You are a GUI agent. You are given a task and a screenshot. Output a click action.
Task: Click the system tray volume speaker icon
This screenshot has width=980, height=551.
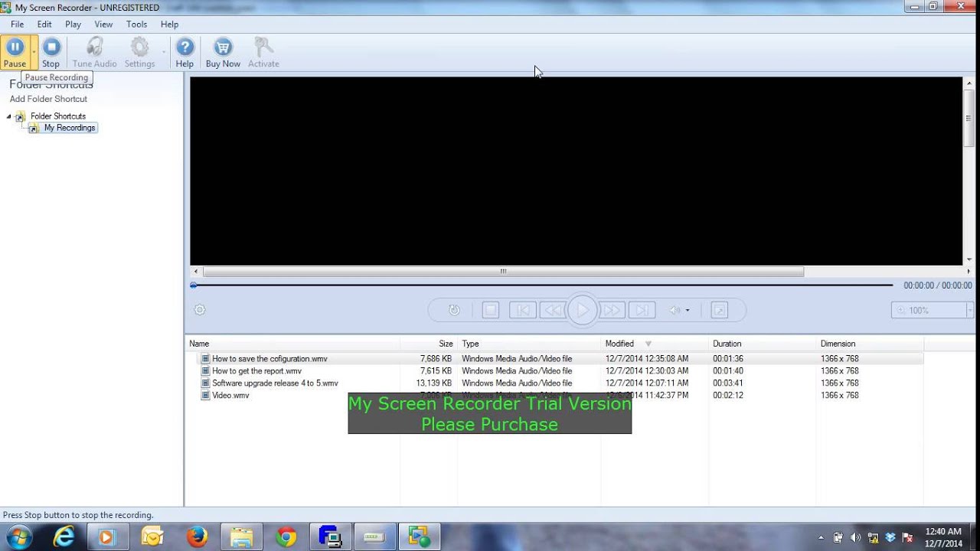tap(855, 538)
